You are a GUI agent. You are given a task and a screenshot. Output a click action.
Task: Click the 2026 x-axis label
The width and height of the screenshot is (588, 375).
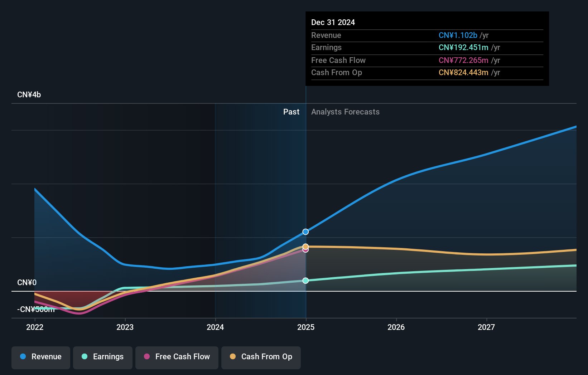tap(396, 327)
